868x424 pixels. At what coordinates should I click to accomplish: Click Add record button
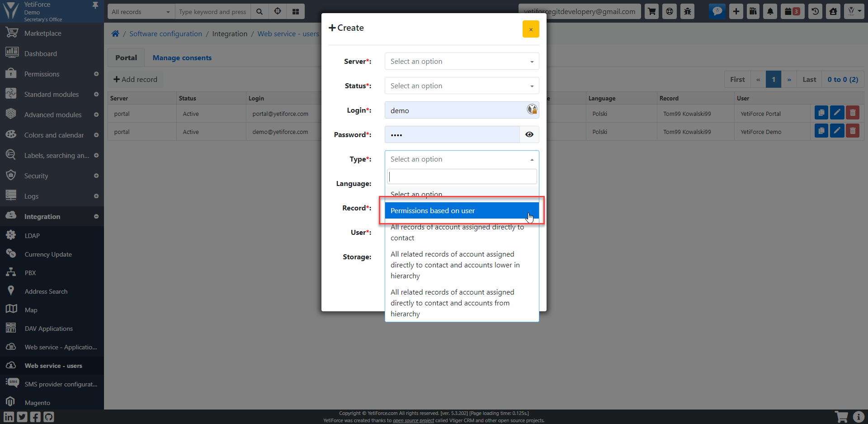click(135, 79)
